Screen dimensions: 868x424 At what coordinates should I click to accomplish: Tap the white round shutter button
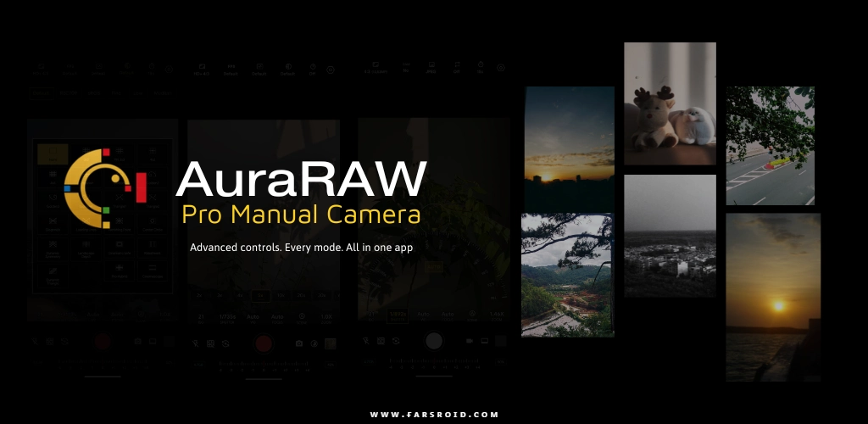pyautogui.click(x=434, y=341)
